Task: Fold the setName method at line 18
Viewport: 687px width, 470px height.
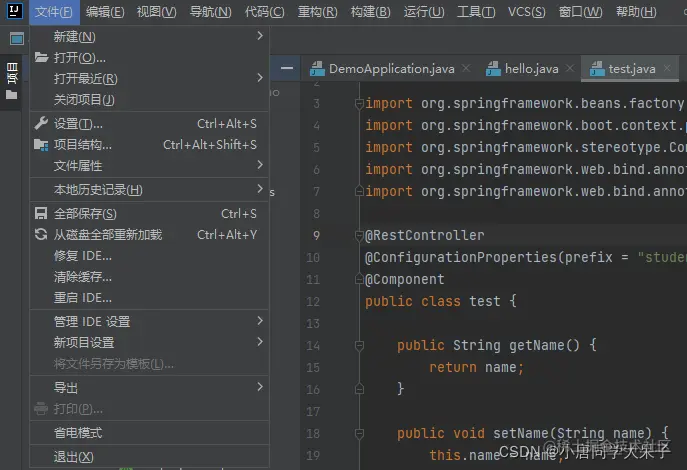Action: (359, 434)
